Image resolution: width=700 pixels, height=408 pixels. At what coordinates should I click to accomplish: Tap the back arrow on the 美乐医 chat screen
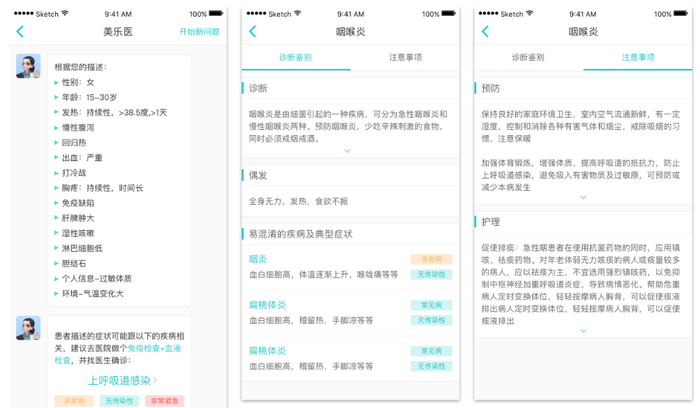tap(20, 32)
